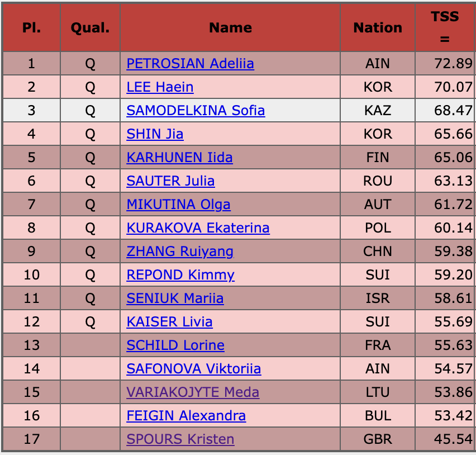This screenshot has width=476, height=455.
Task: Open KAISER Livia's skater page
Action: coord(169,322)
